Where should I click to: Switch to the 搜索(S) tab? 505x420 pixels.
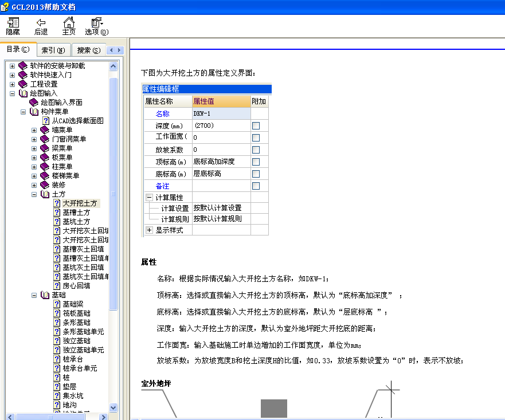[89, 50]
